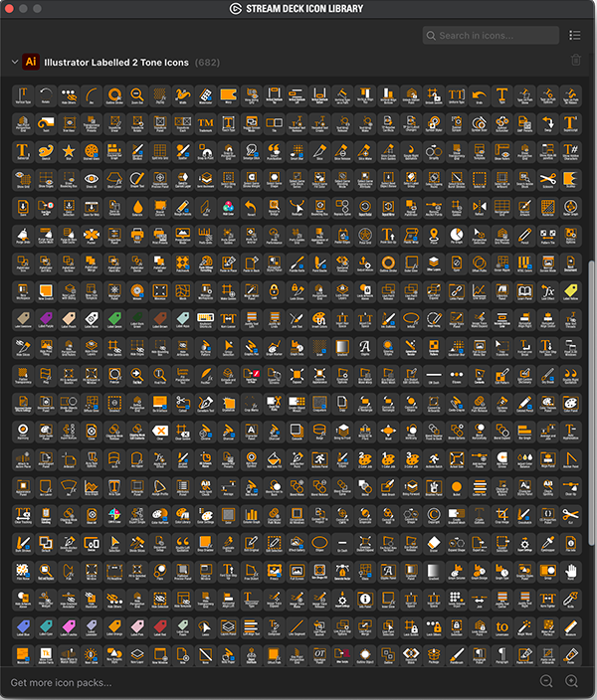Screen dimensions: 597x700
Task: Increase icon size with zoom-in button
Action: click(x=571, y=681)
